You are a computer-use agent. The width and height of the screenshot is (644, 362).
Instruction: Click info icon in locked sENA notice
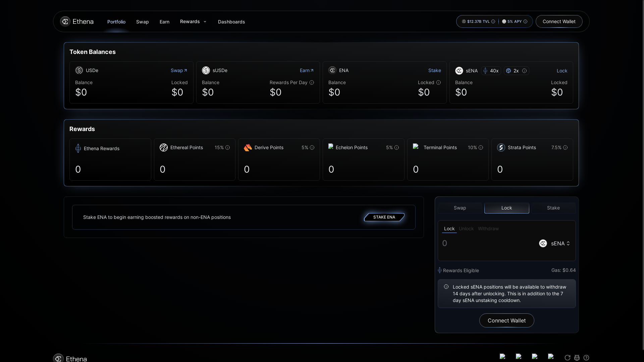pos(446,287)
